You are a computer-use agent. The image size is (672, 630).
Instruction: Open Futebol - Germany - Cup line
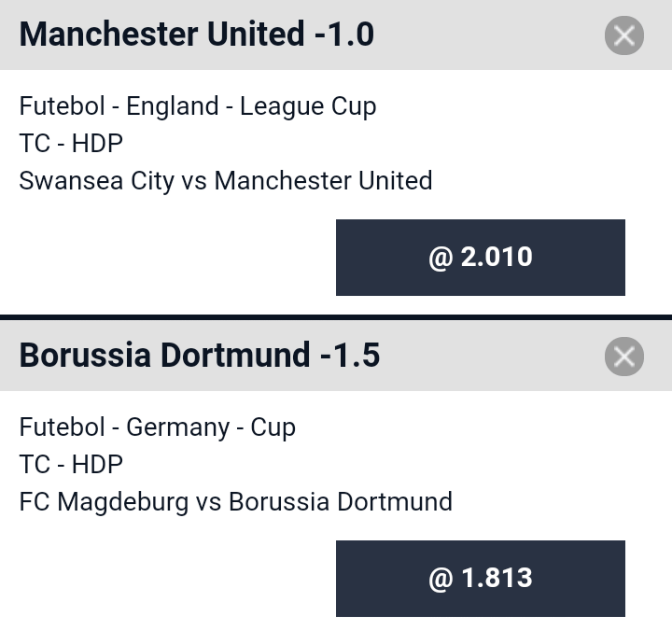(158, 427)
